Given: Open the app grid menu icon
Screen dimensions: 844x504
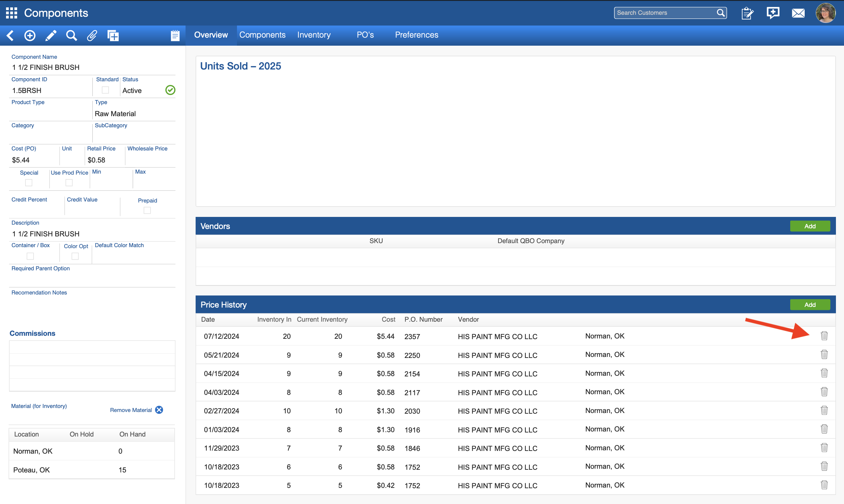Looking at the screenshot, I should click(11, 13).
